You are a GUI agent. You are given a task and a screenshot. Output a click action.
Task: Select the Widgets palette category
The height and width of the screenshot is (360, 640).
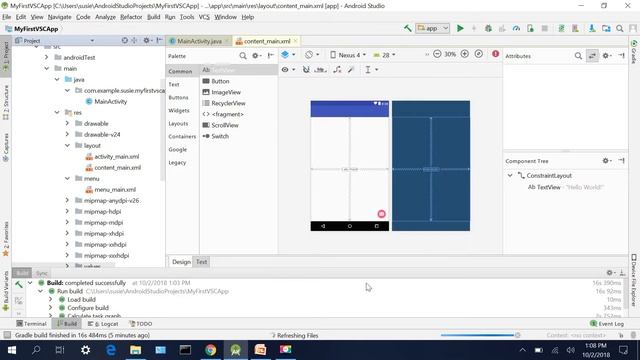pos(179,110)
